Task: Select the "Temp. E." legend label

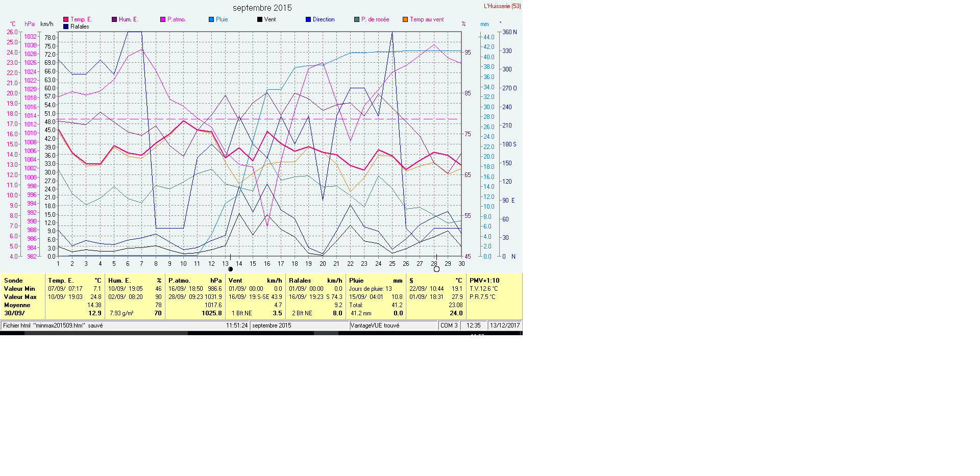Action: click(x=81, y=19)
